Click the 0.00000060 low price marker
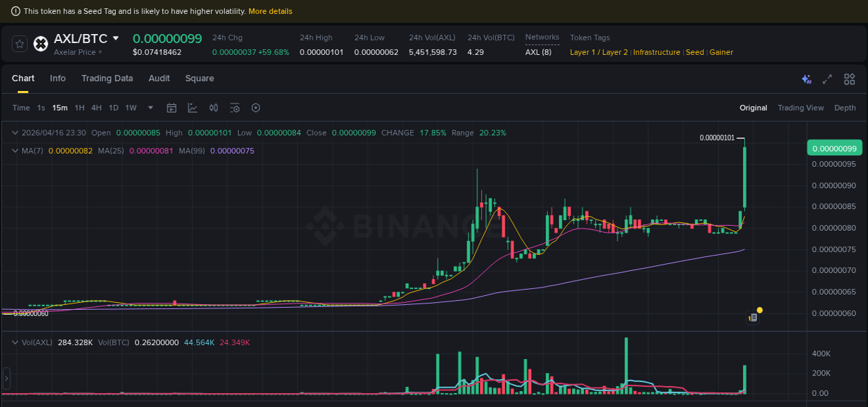This screenshot has height=407, width=868. click(x=31, y=313)
